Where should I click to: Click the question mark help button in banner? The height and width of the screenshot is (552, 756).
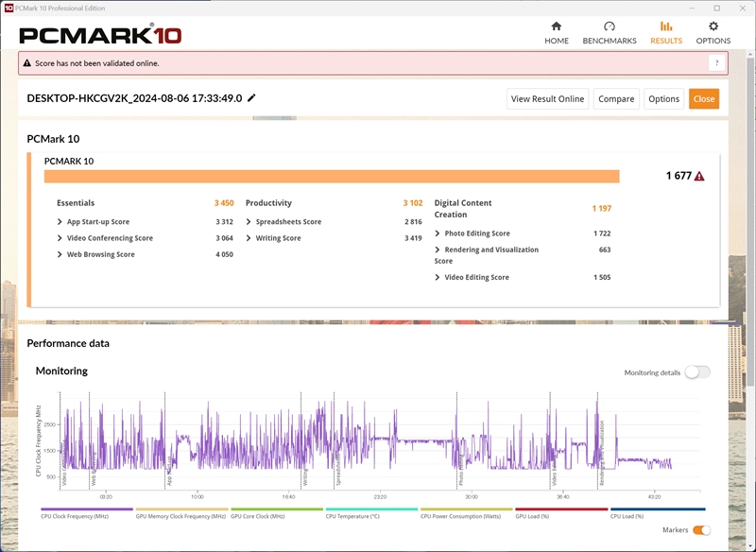[x=716, y=63]
